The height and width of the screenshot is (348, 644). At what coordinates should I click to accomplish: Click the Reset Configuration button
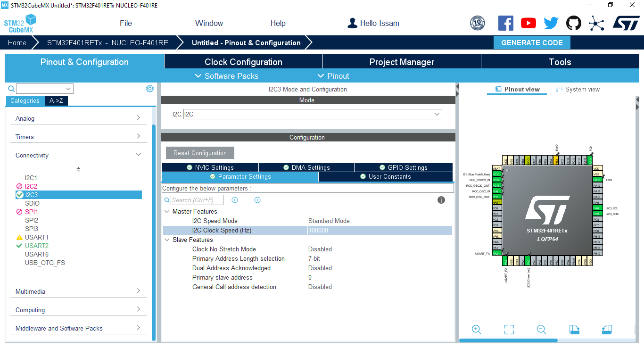coord(200,153)
